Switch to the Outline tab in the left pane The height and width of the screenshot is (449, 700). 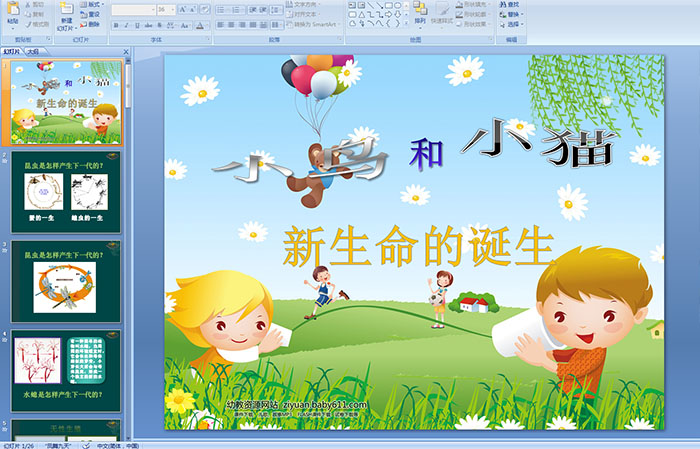(x=33, y=50)
